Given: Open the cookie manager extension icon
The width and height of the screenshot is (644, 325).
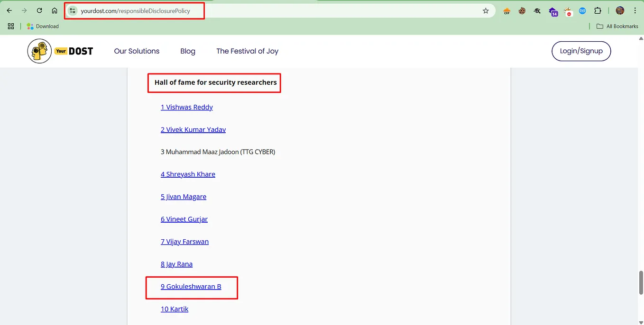Looking at the screenshot, I should point(522,10).
